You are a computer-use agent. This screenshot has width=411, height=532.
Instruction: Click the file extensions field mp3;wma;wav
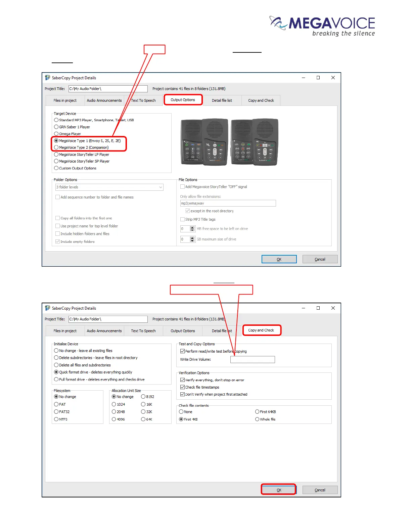click(228, 203)
